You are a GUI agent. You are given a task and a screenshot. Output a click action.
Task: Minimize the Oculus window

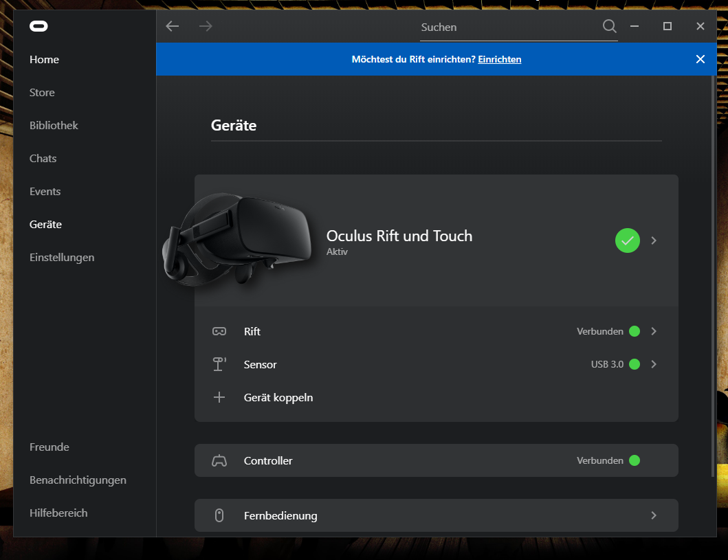point(635,26)
